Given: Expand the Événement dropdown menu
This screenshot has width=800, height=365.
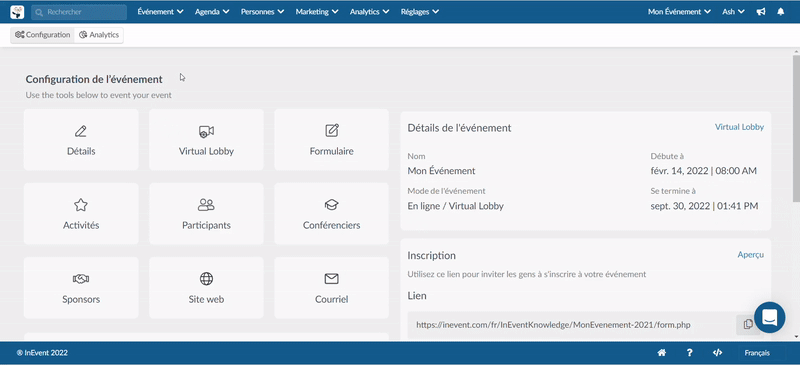Looking at the screenshot, I should coord(160,12).
